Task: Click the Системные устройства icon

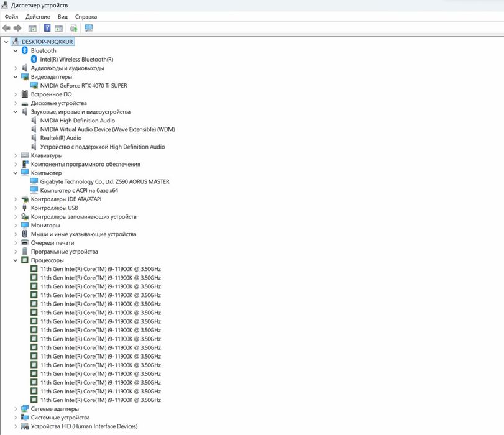Action: point(25,417)
